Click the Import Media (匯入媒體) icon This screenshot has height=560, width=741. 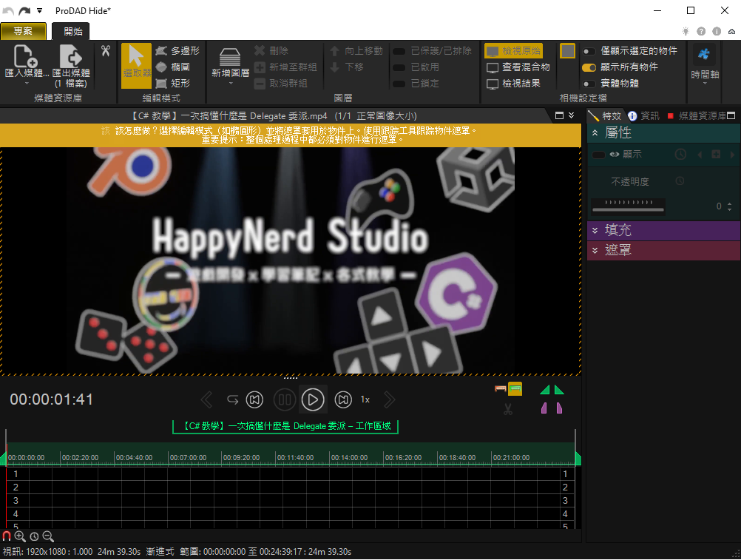coord(26,57)
